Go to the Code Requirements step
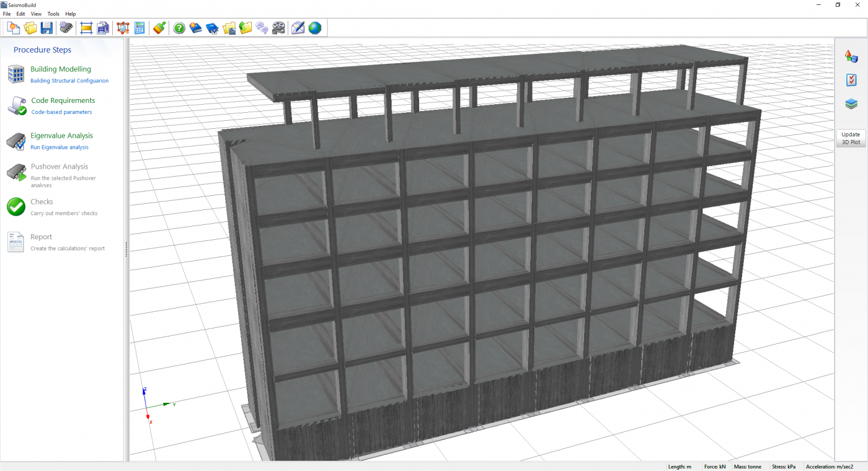Viewport: 868px width, 471px height. pyautogui.click(x=63, y=100)
